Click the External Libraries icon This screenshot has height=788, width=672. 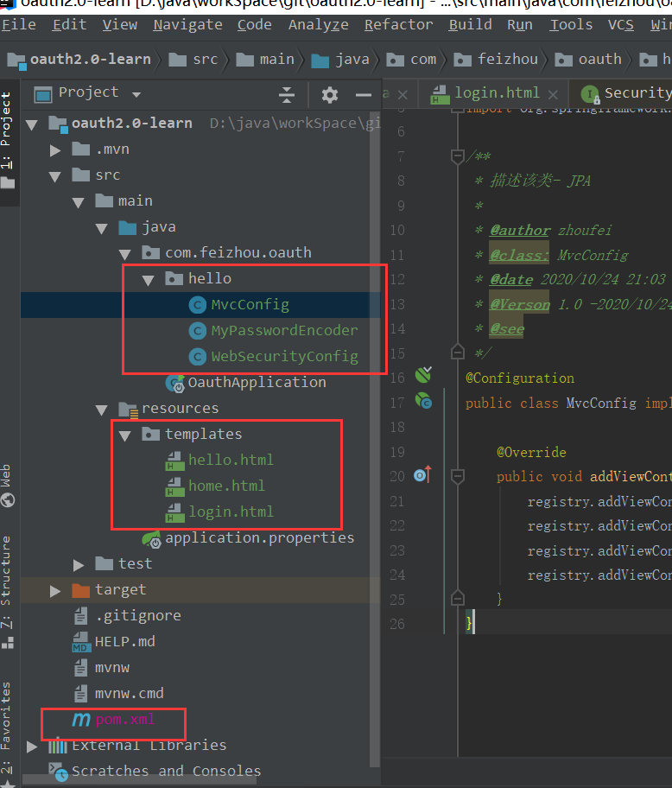pos(58,746)
